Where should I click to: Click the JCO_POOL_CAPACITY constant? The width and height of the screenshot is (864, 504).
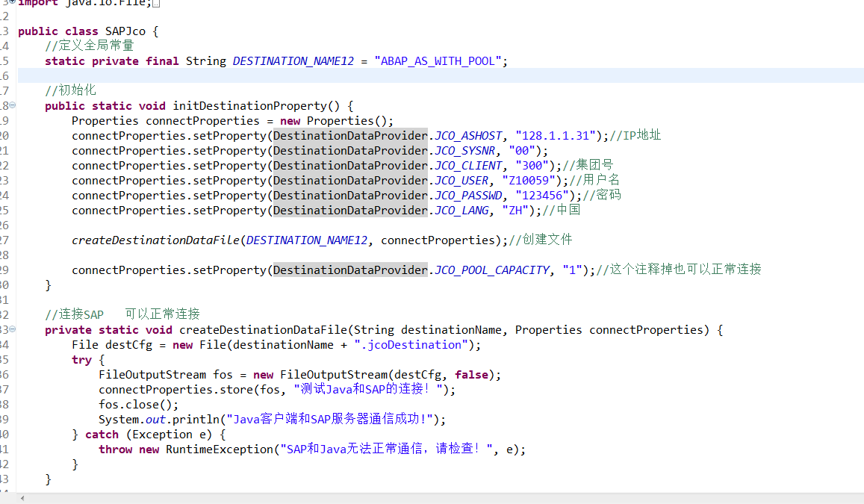click(x=492, y=270)
